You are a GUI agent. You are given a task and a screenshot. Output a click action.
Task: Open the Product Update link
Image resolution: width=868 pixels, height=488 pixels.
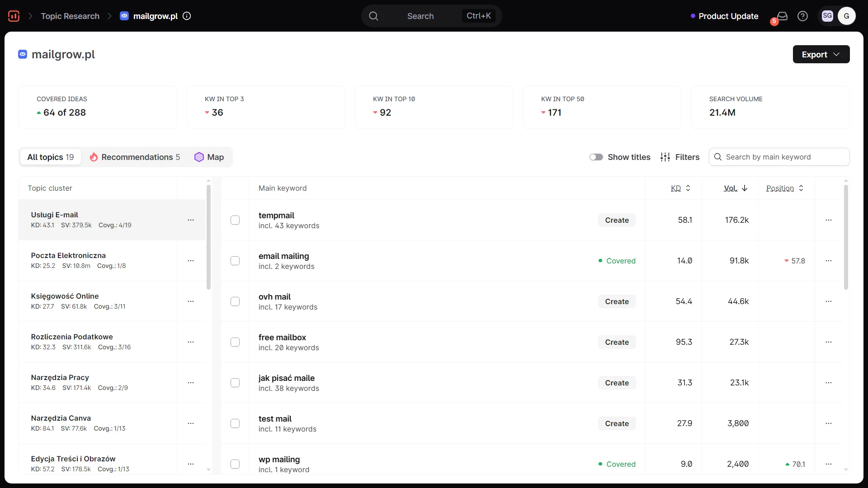click(728, 16)
